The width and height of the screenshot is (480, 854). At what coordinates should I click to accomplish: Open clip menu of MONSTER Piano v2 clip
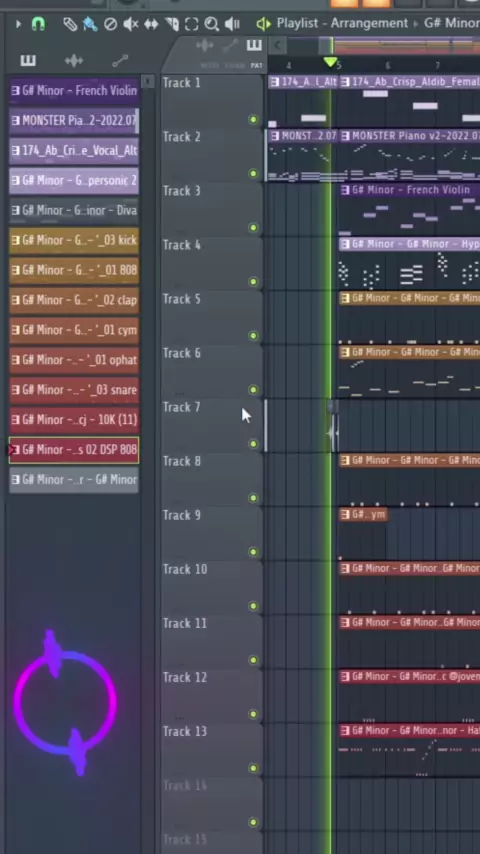345,136
